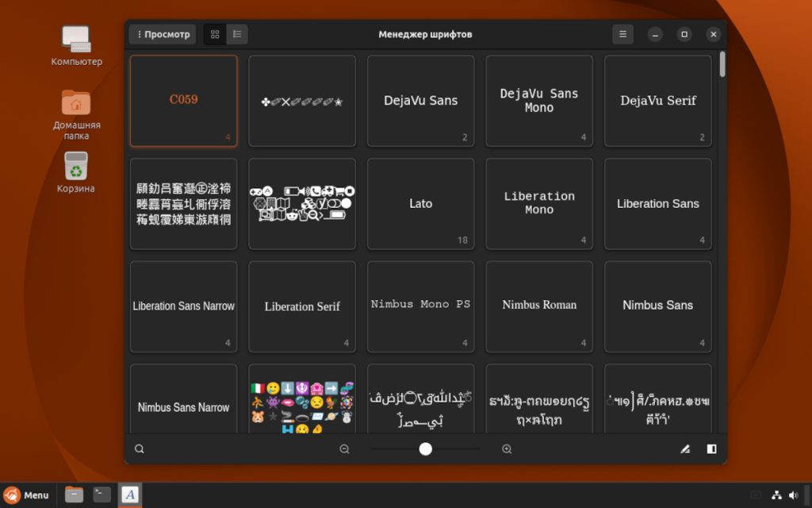This screenshot has height=508, width=812.
Task: Select the Khmer-Lao script font card
Action: pos(539,398)
